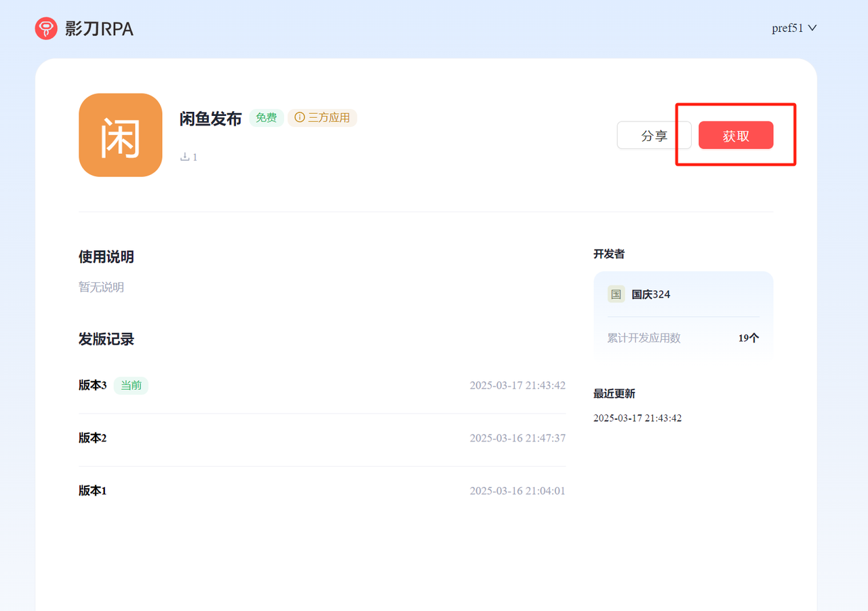Click the orange 闲 app icon
This screenshot has height=611, width=868.
pyautogui.click(x=121, y=135)
